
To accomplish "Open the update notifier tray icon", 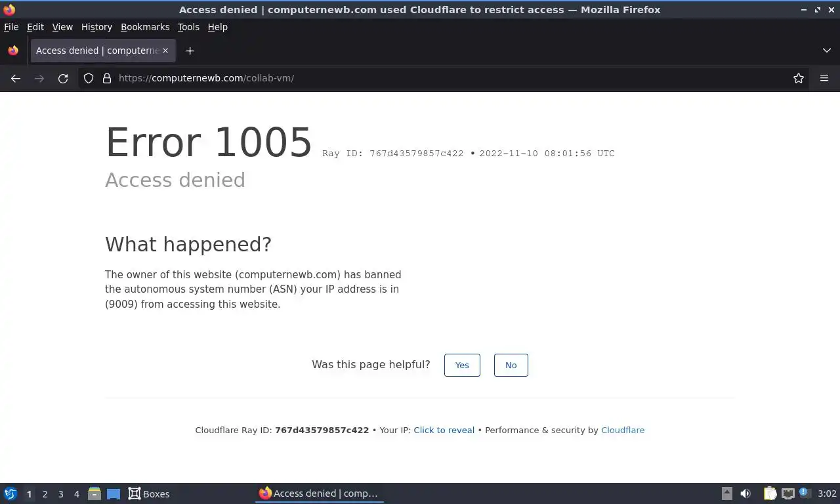I will tap(805, 492).
